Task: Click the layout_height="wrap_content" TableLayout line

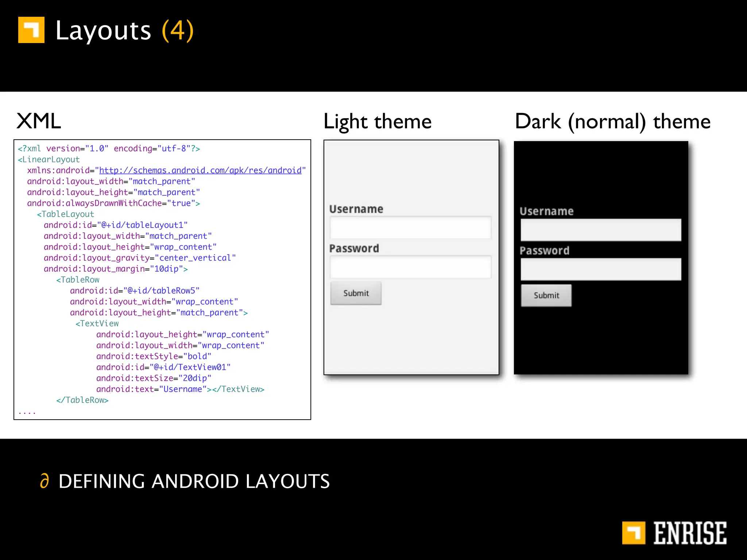Action: click(130, 247)
